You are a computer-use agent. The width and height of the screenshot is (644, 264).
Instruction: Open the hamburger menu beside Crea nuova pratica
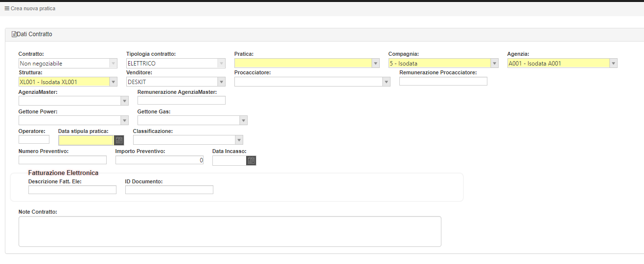tap(7, 8)
